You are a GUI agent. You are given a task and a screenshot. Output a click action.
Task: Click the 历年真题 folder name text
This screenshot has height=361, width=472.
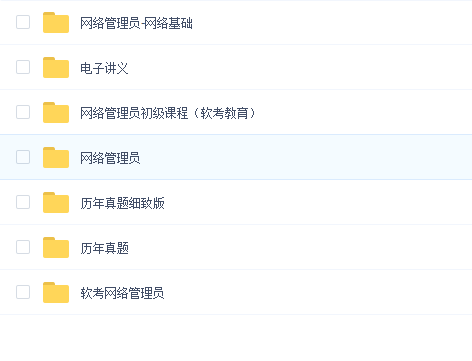click(104, 248)
